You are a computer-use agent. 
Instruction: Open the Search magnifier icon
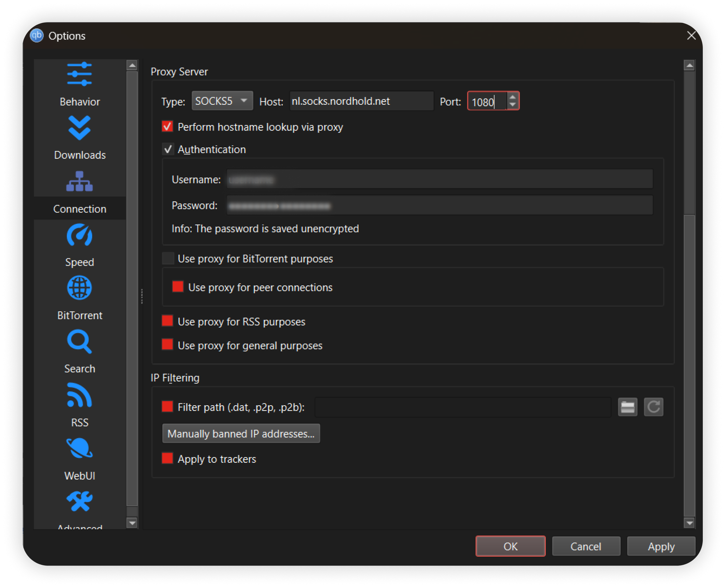(x=79, y=341)
